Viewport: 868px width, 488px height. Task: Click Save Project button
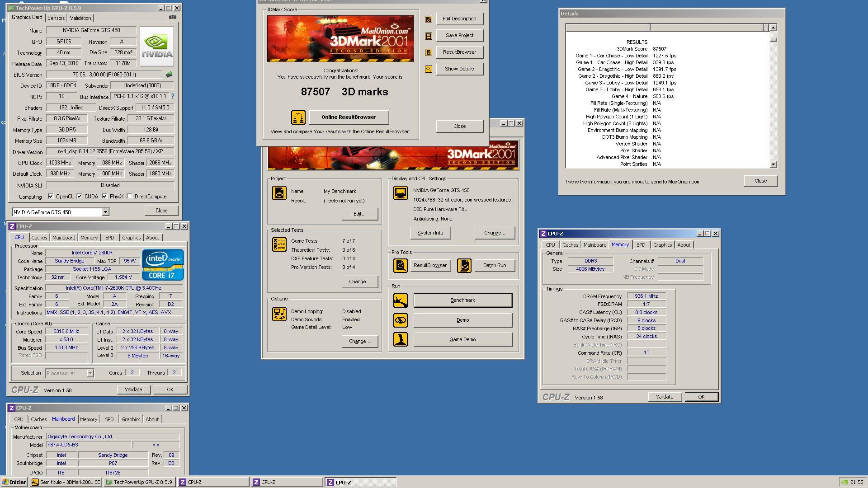(x=459, y=36)
